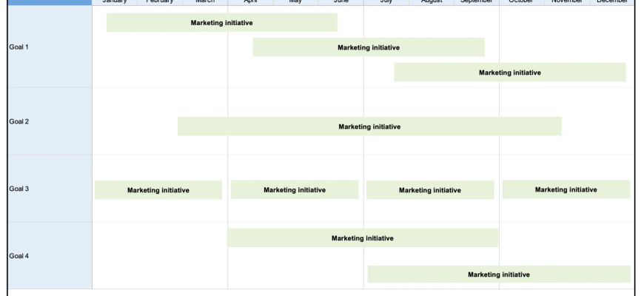Select the October month header cell
The height and width of the screenshot is (296, 644).
[x=522, y=2]
